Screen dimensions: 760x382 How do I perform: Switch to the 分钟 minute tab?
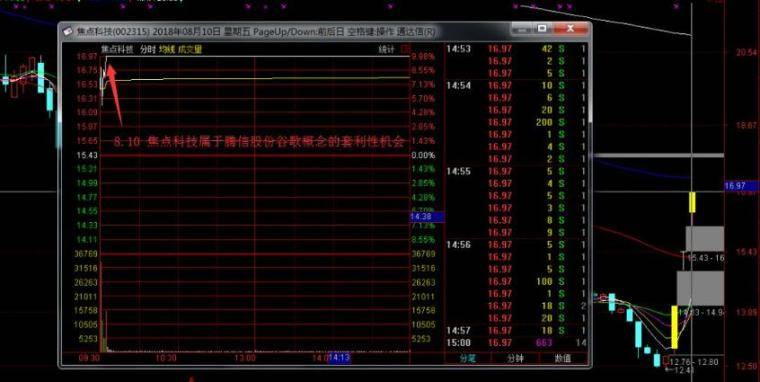(515, 359)
